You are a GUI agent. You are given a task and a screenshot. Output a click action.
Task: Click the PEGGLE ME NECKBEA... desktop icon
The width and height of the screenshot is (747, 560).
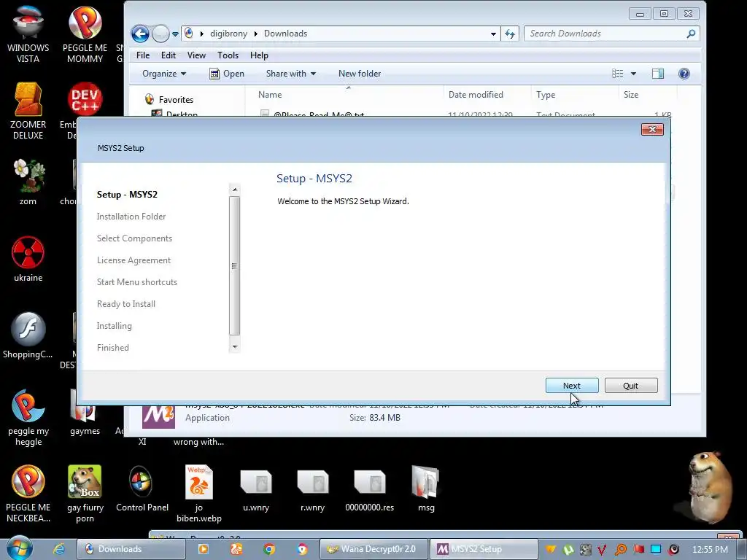[28, 494]
